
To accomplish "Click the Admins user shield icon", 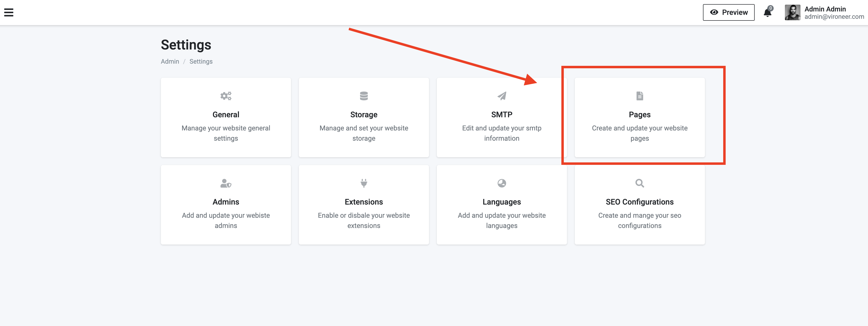I will coord(226,183).
